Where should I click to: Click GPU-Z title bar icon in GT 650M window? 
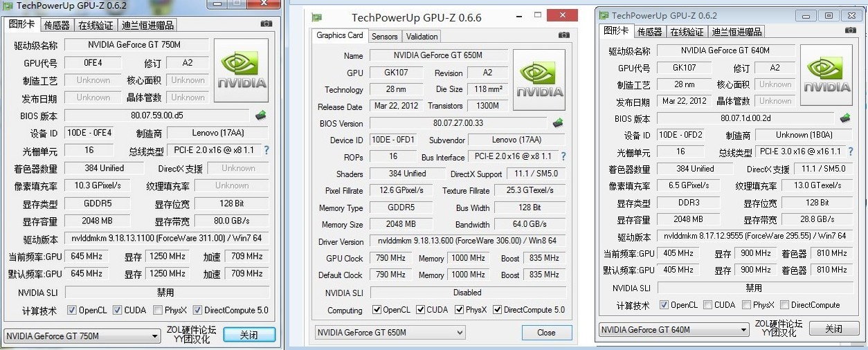click(317, 17)
